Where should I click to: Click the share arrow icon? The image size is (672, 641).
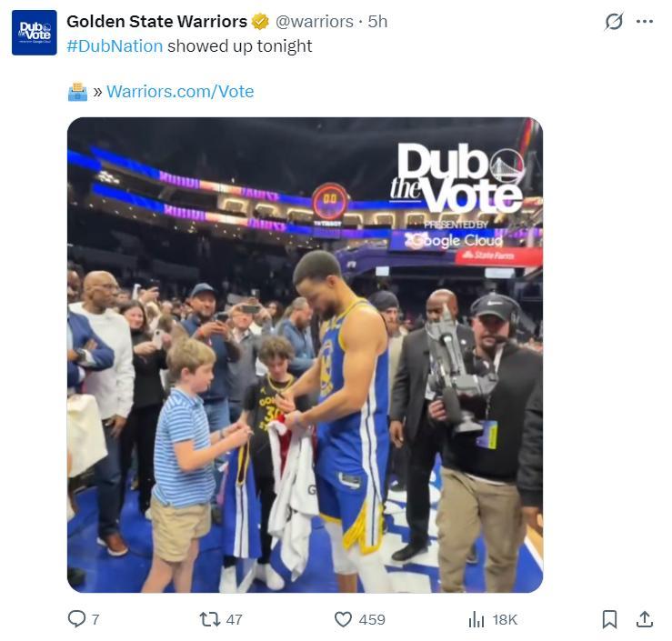tap(645, 619)
